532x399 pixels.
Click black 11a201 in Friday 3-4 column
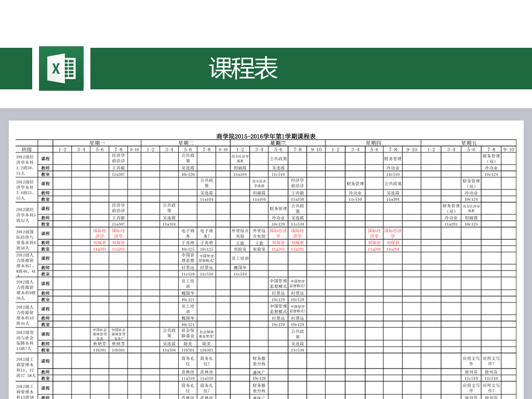tap(451, 224)
